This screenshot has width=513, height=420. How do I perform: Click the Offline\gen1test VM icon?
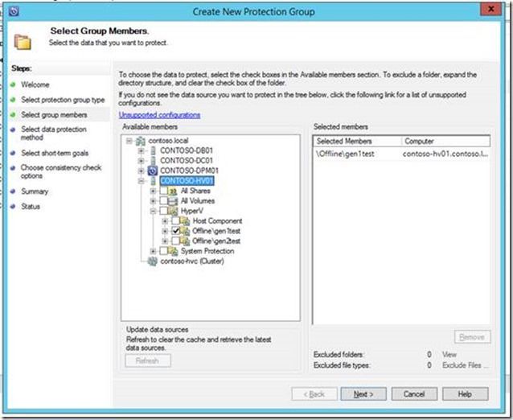[185, 231]
